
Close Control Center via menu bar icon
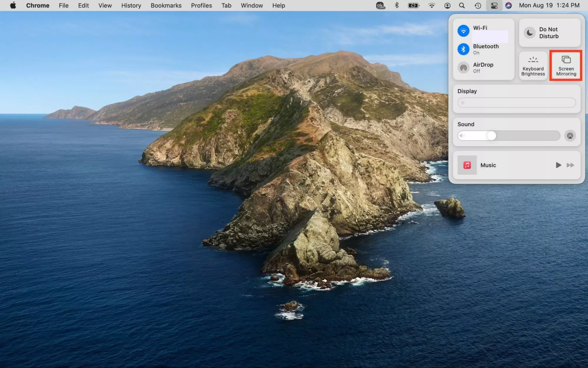click(494, 6)
